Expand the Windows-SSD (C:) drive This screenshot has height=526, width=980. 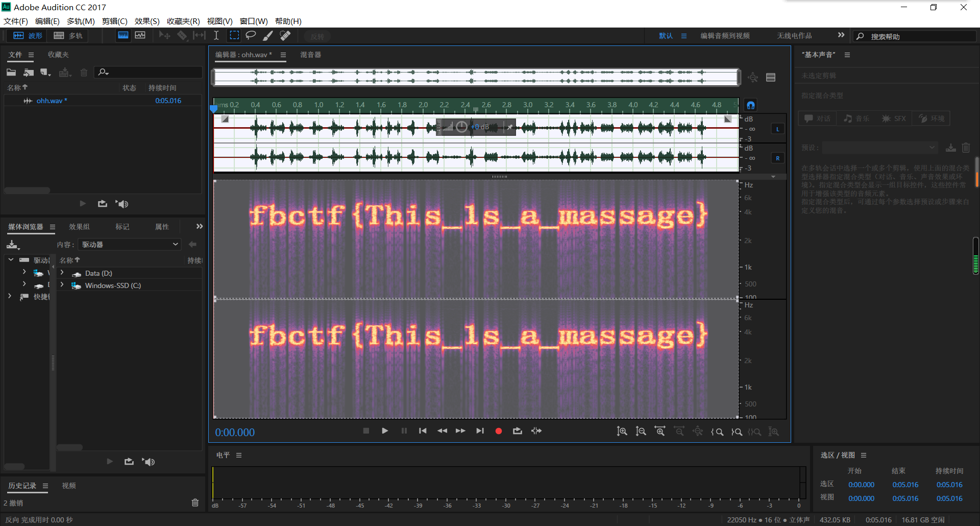62,285
